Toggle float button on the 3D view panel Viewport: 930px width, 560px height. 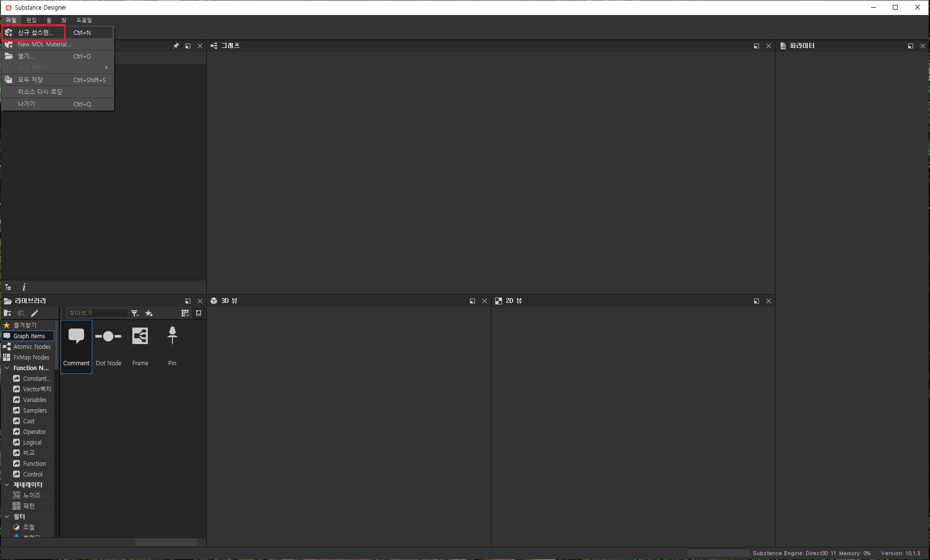tap(472, 301)
